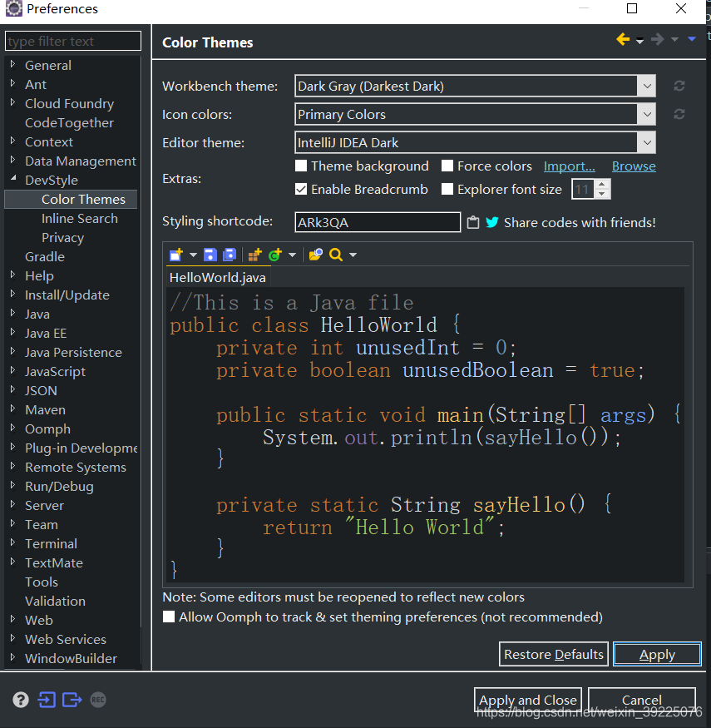This screenshot has width=711, height=728.
Task: Expand the Web Services tree node
Action: (x=13, y=638)
